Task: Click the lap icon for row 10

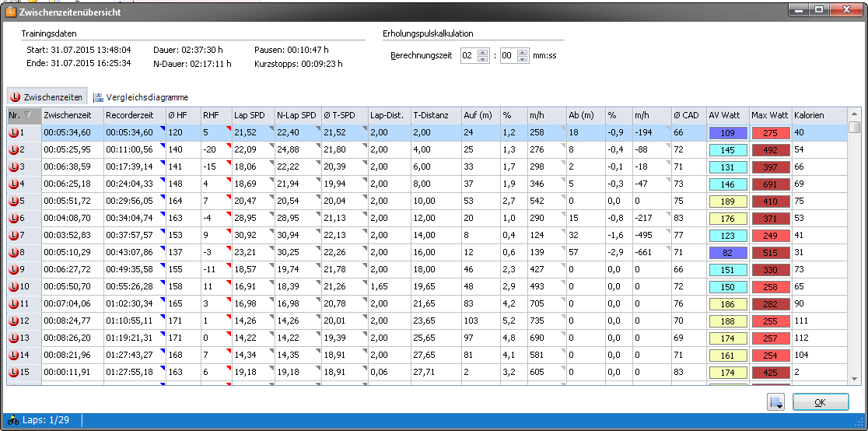Action: 14,287
